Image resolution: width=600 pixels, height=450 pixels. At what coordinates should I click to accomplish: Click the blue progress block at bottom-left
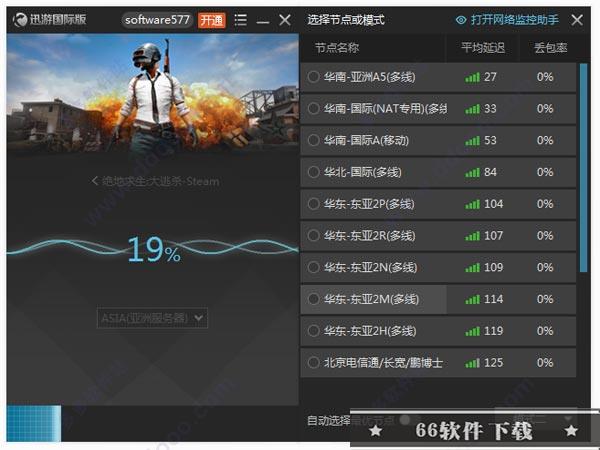pos(34,423)
